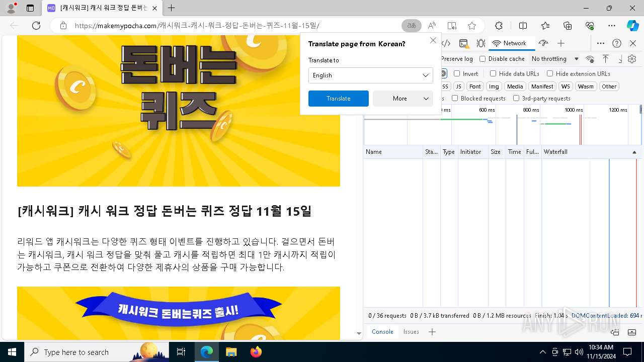Close the translate popup

[433, 41]
